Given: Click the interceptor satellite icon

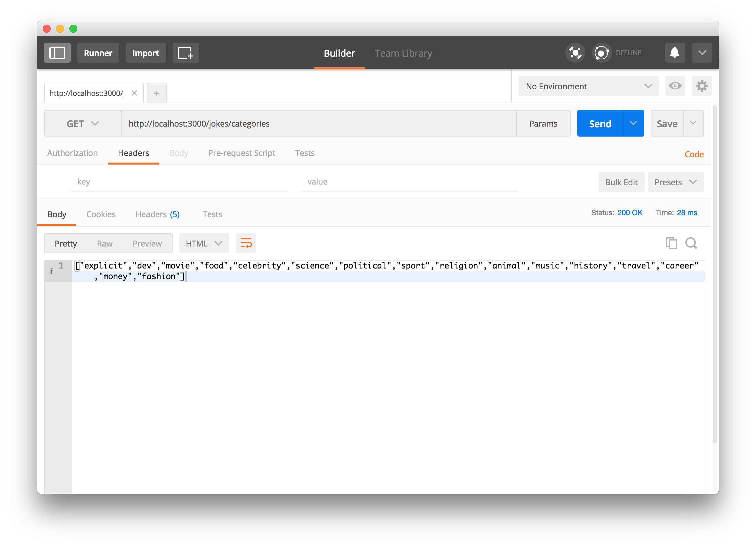Looking at the screenshot, I should pos(575,53).
